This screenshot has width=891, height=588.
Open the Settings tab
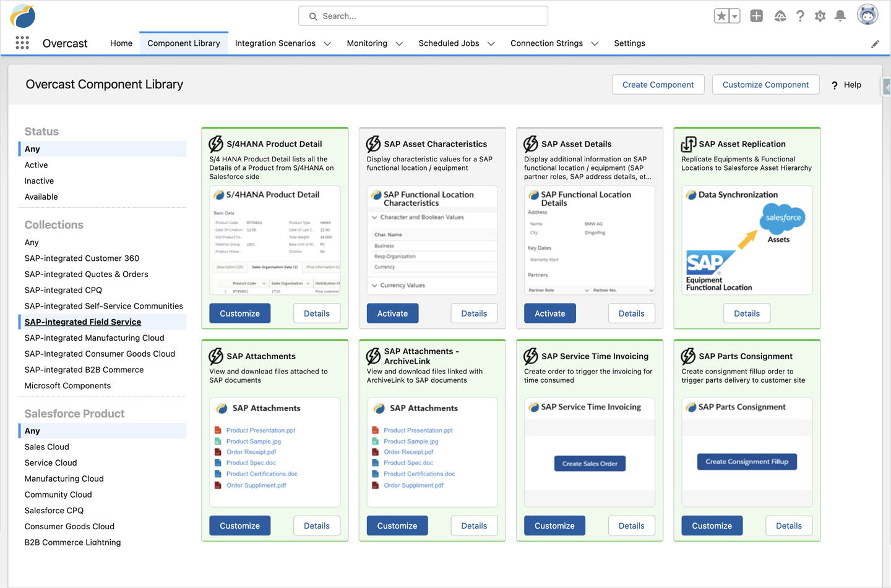point(629,43)
